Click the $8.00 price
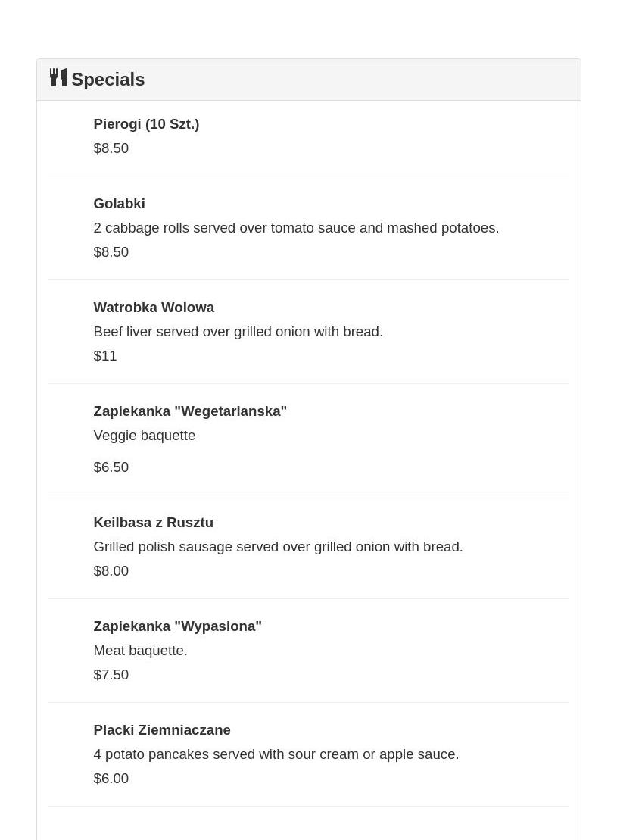 point(111,571)
